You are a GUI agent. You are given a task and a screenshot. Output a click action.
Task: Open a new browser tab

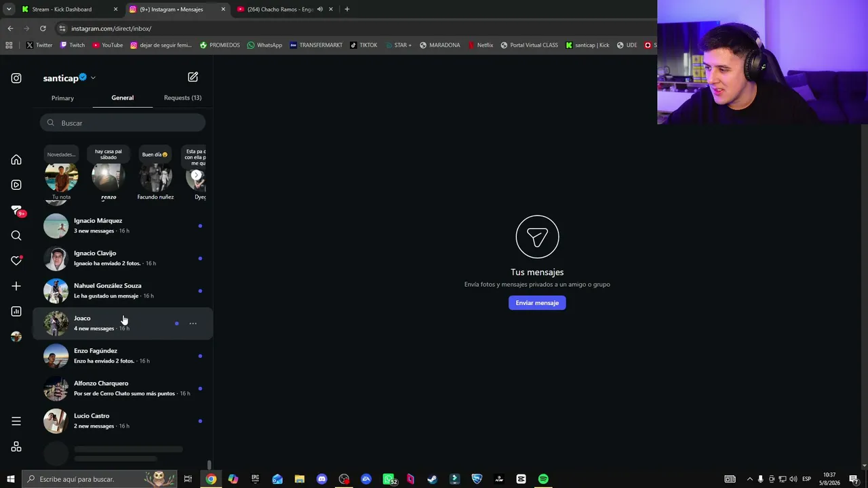[x=347, y=9]
